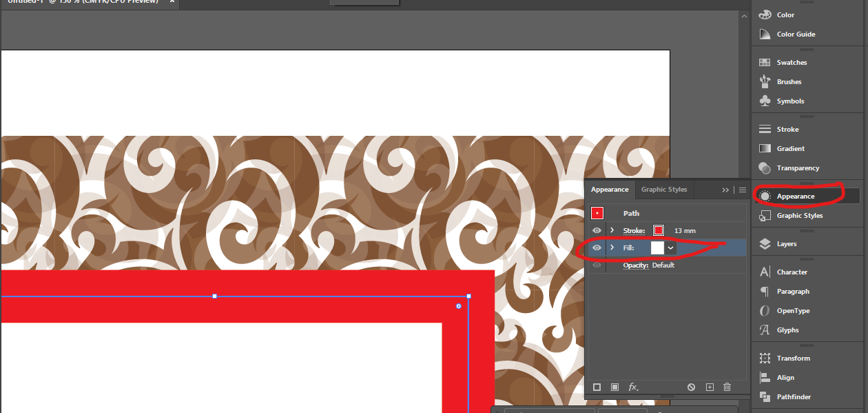Select the Untitled-1 document tab
Viewport: 868px width, 413px height.
[88, 3]
